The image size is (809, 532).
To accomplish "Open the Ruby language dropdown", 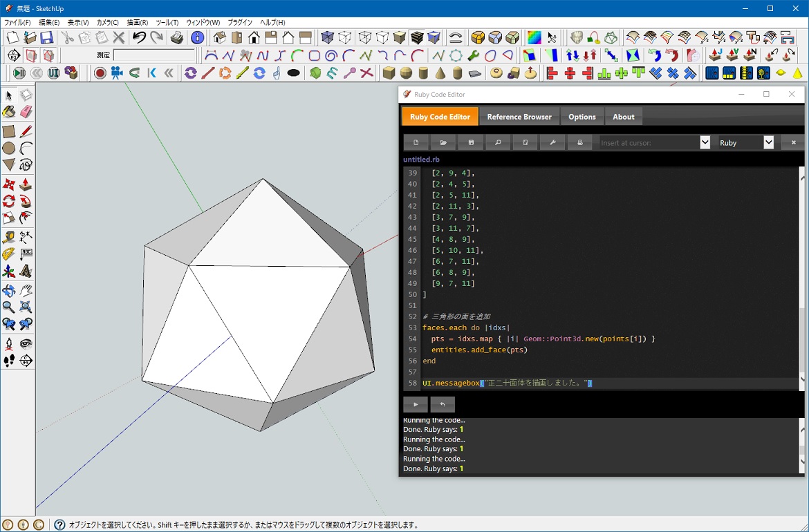I will pos(768,142).
